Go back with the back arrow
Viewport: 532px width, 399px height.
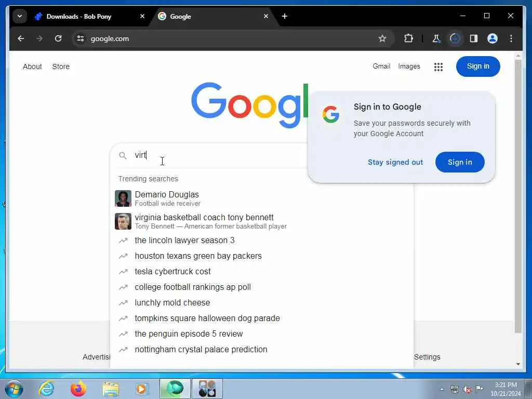click(21, 38)
